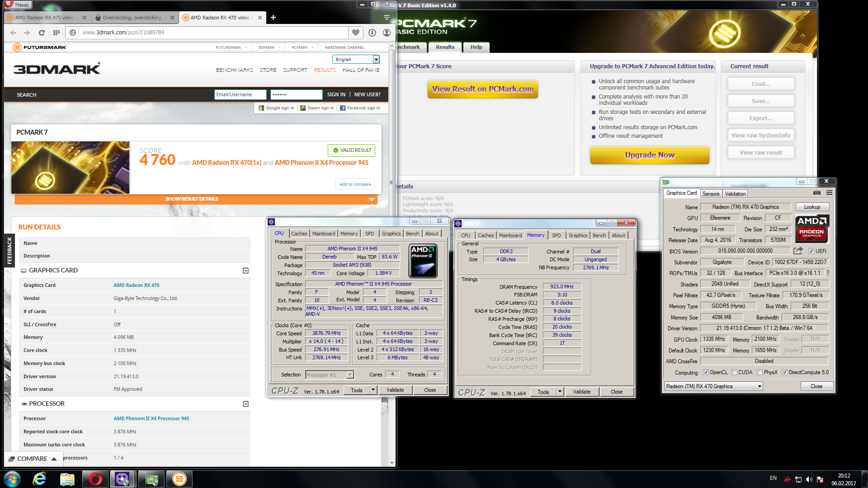Open the Speed Dial grid icon

tap(57, 33)
